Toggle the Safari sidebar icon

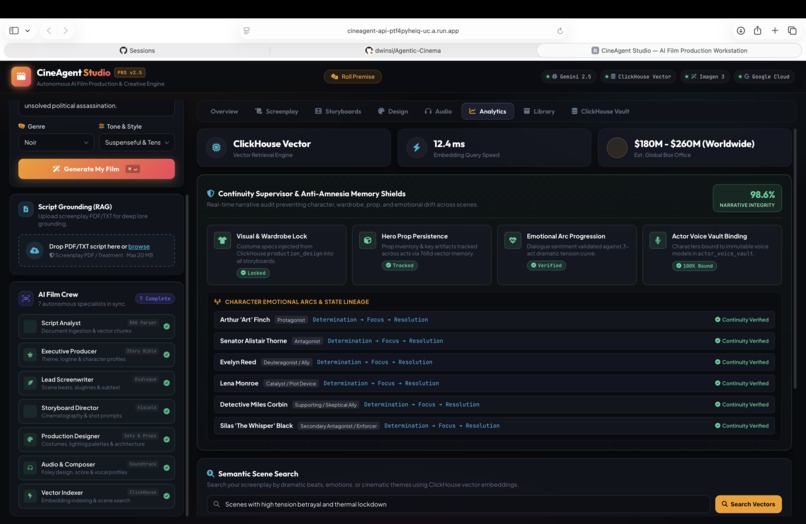click(14, 31)
